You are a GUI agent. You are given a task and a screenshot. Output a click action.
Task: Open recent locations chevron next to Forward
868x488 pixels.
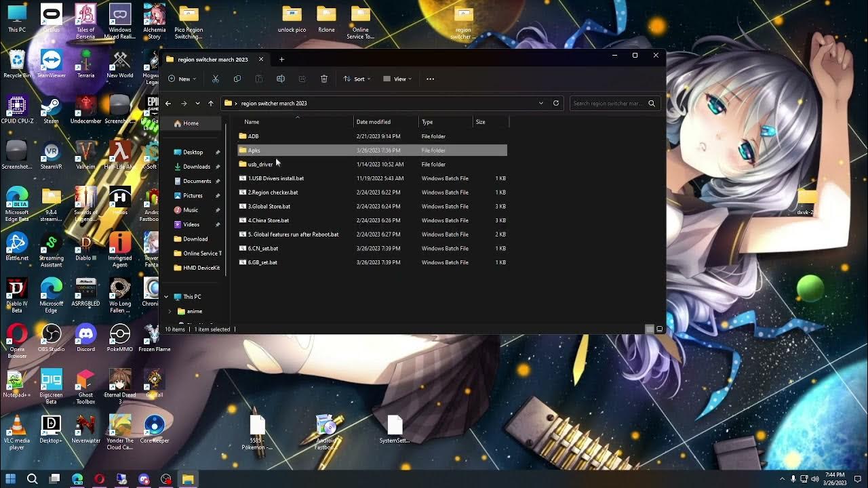click(197, 103)
